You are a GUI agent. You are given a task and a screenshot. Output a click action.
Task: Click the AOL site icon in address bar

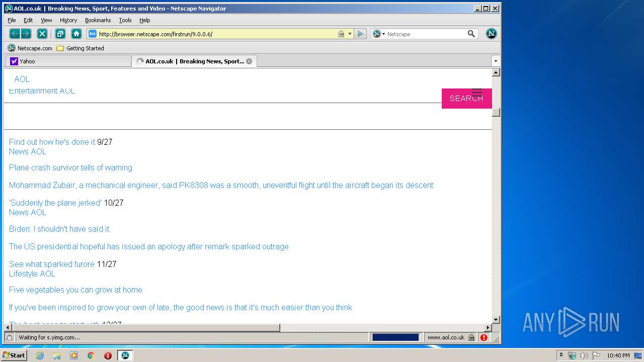pos(93,34)
